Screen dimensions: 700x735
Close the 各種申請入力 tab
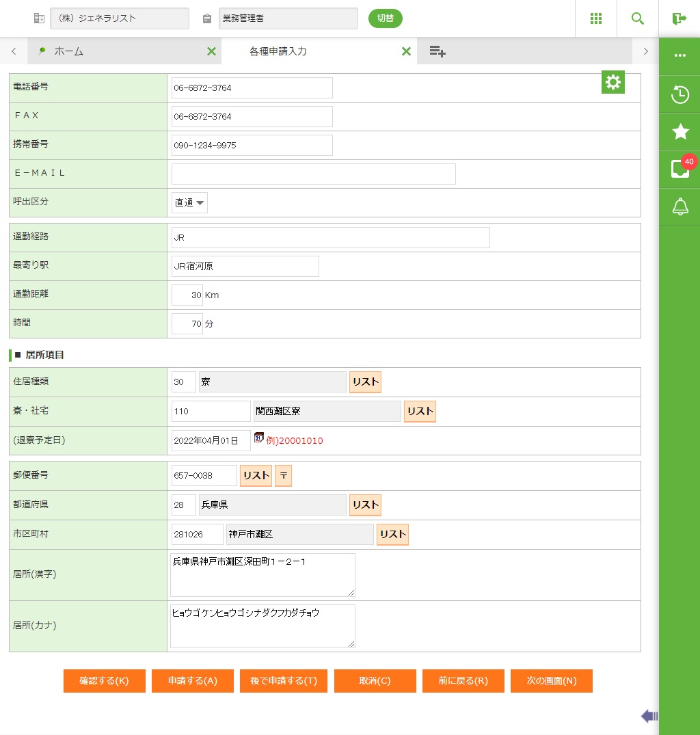click(x=406, y=51)
